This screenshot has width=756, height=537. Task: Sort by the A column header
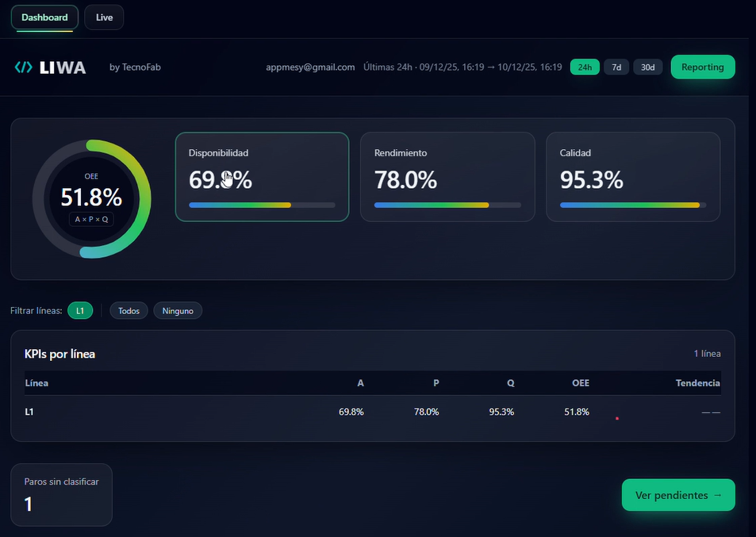click(360, 383)
